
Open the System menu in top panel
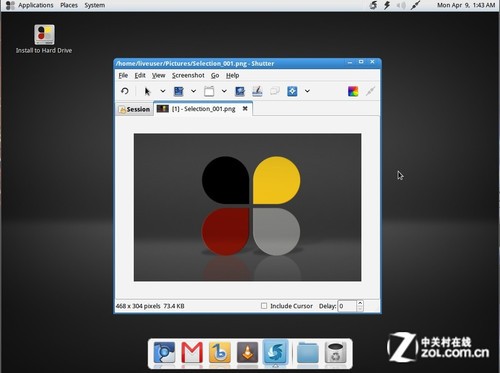point(95,5)
